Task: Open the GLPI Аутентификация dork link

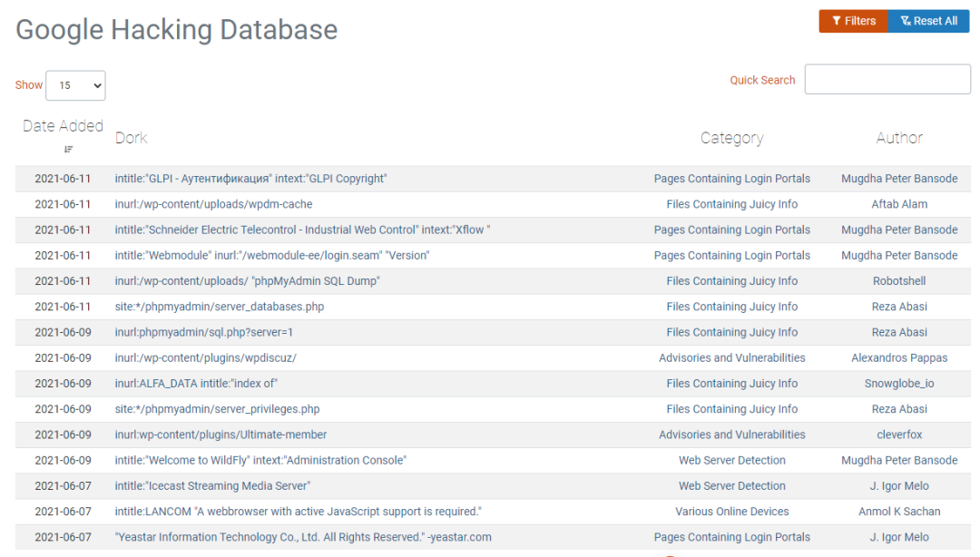Action: click(250, 179)
